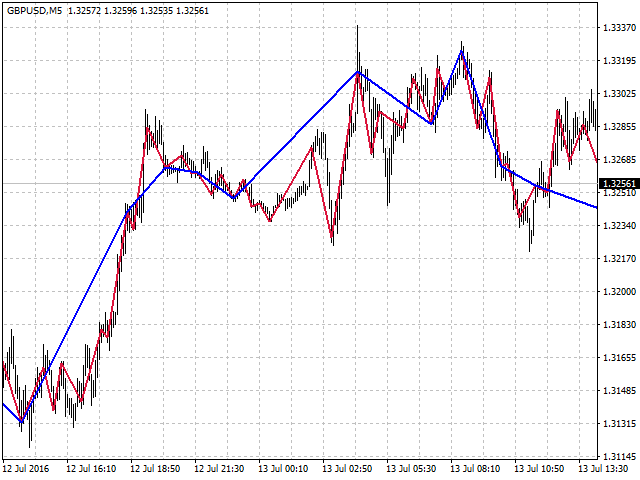Select the 1.33195 price axis label
This screenshot has width=640, height=480.
click(619, 61)
